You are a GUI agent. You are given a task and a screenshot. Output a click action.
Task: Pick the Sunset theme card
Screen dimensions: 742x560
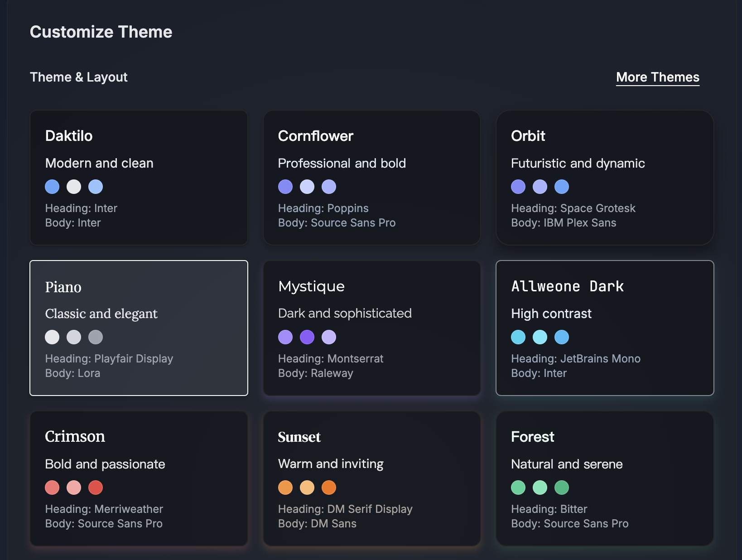pos(371,478)
